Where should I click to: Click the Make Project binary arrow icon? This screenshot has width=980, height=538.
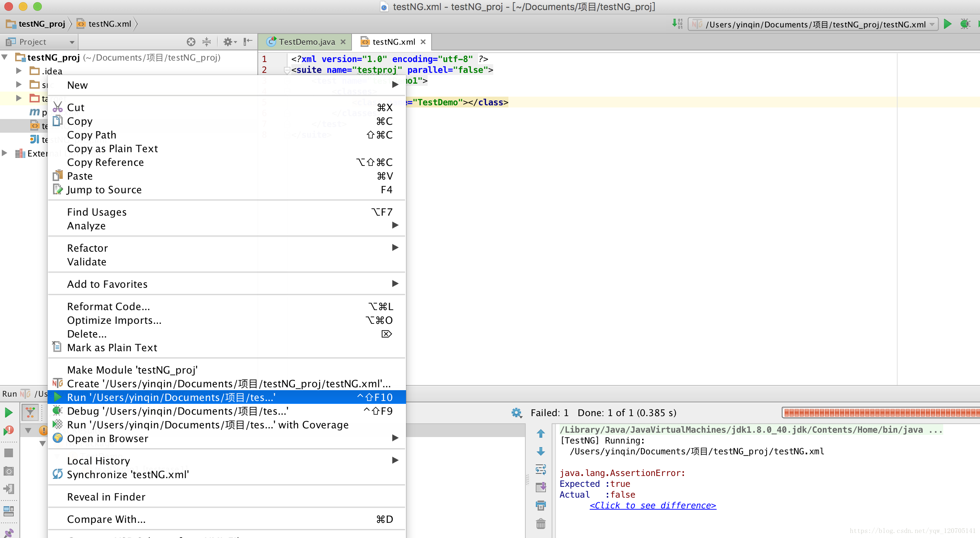(x=677, y=23)
